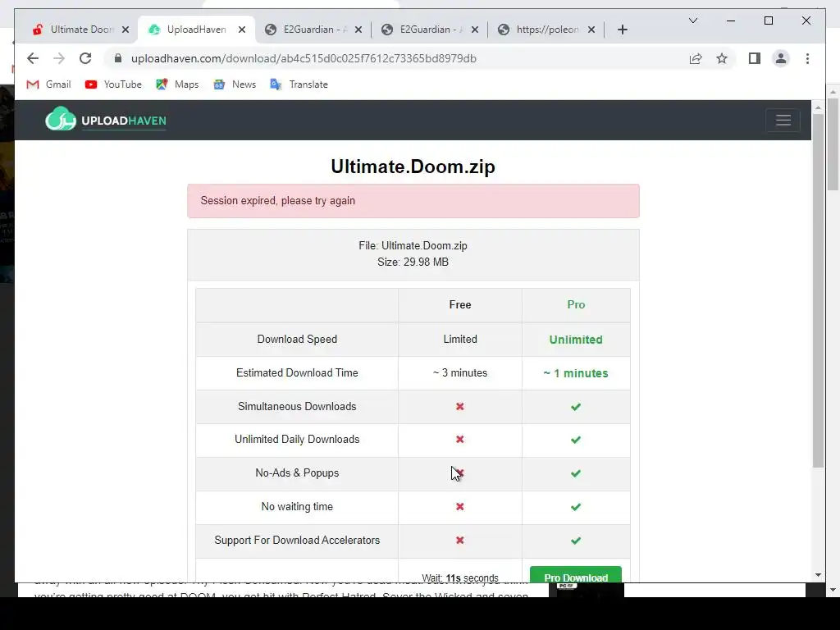The width and height of the screenshot is (840, 630).
Task: Click red X for Unlimited Daily Downloads
Action: pyautogui.click(x=459, y=440)
